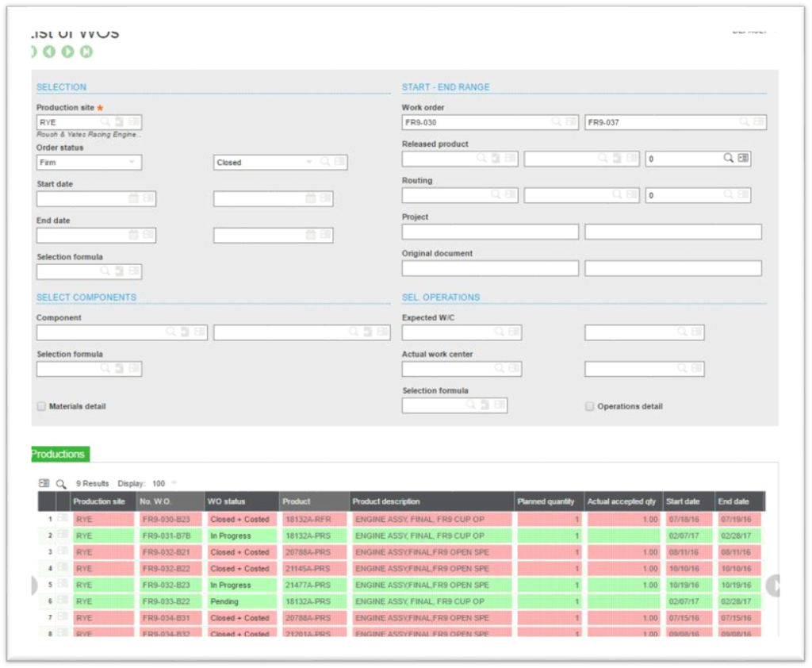This screenshot has height=668, width=812.
Task: Open the Closed order status dropdown
Action: click(x=309, y=162)
